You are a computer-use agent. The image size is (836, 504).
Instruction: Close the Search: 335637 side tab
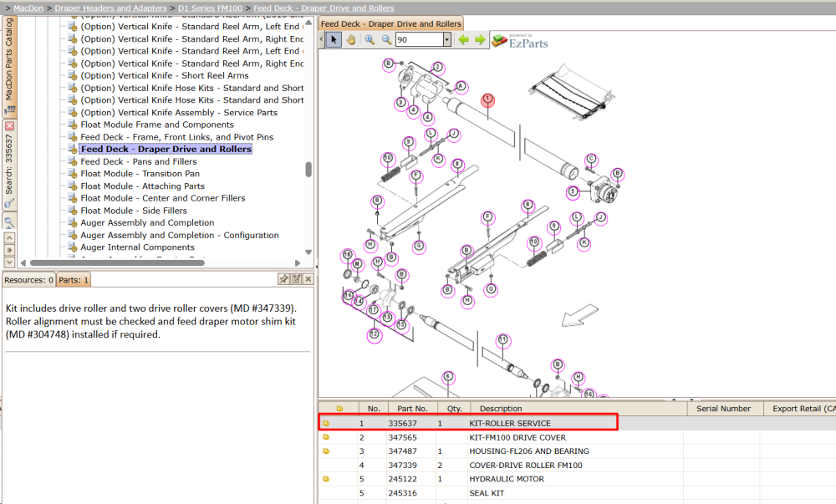point(9,126)
